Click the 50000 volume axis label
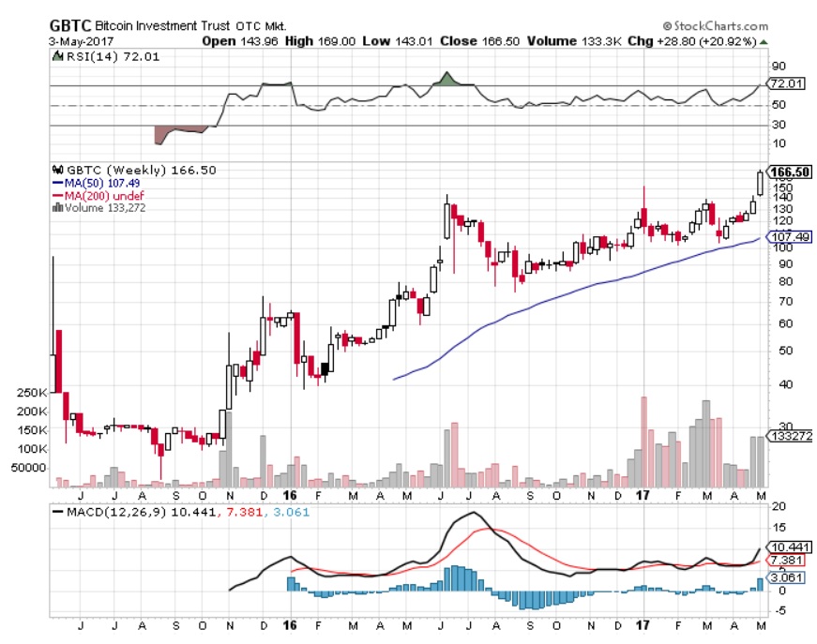817x644 pixels. coord(29,468)
